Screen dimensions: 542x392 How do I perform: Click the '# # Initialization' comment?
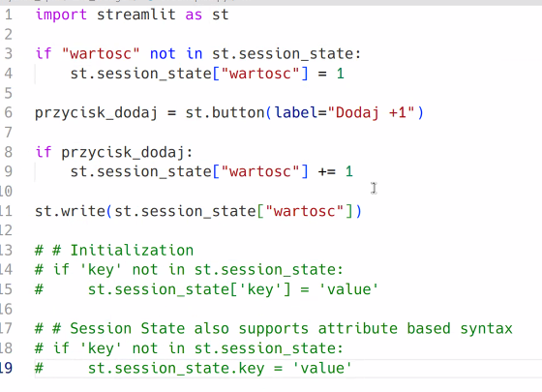tap(114, 251)
